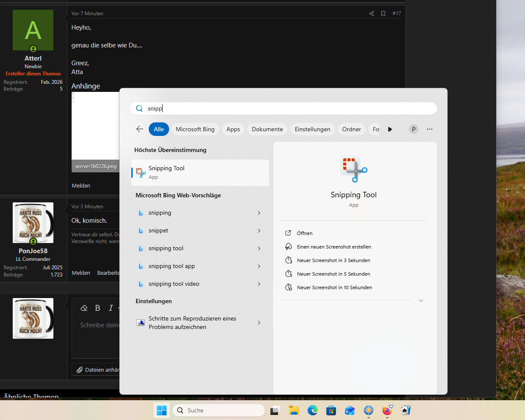Select the Alle filter tab
This screenshot has height=420, width=525.
159,129
